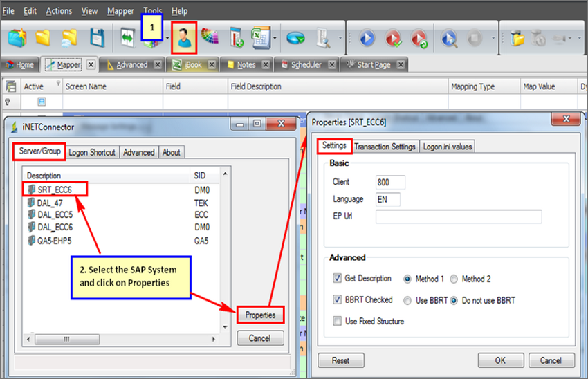Click the Active column filter funnel
588x379 pixels.
[58, 83]
